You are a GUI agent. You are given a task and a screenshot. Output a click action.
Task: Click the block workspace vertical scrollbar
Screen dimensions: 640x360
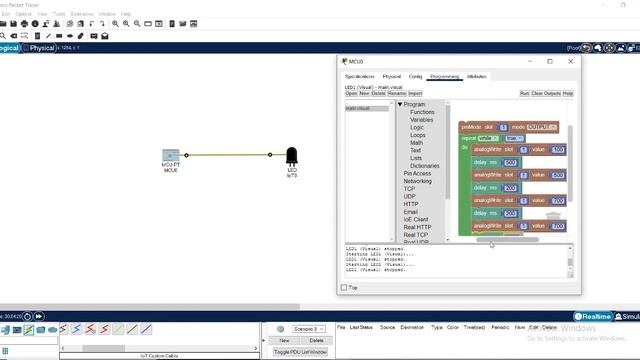tap(570, 163)
